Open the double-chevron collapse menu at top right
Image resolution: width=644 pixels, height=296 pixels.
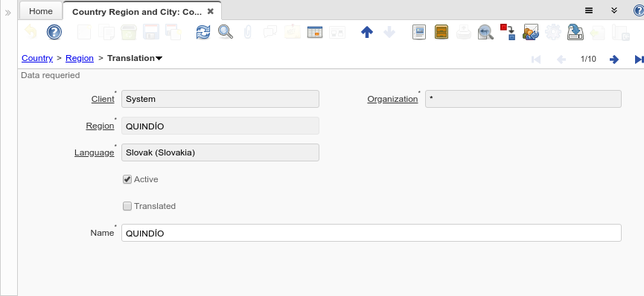[614, 10]
